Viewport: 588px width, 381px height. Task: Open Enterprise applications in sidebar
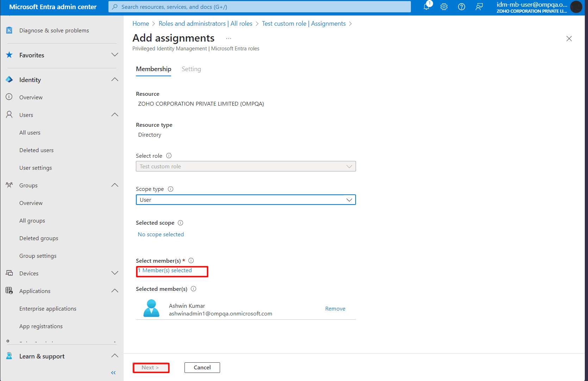(48, 309)
